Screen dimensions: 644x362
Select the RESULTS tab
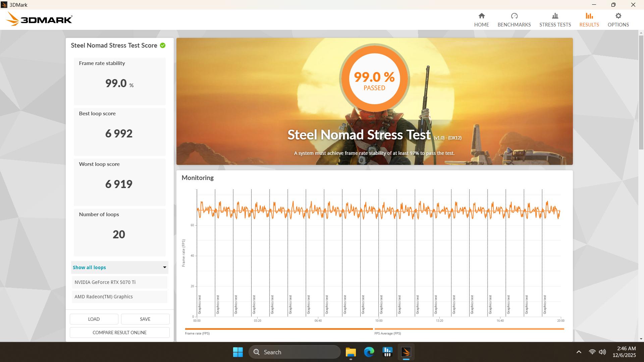(589, 20)
